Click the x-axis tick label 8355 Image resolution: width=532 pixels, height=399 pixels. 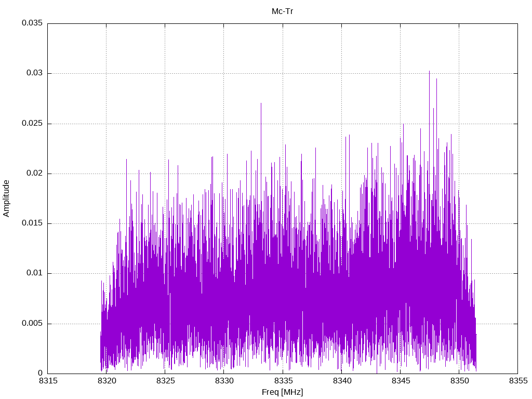pyautogui.click(x=518, y=381)
